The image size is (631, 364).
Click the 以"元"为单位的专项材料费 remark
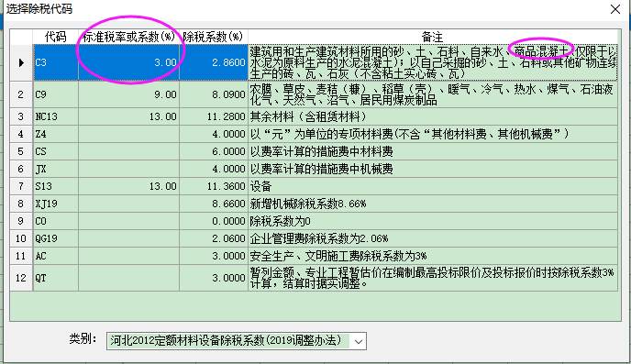point(433,134)
